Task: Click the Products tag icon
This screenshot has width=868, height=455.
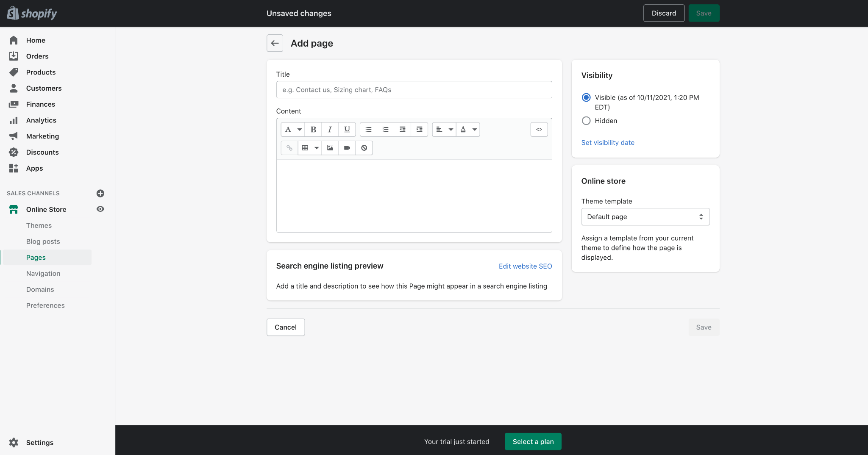Action: (x=14, y=72)
